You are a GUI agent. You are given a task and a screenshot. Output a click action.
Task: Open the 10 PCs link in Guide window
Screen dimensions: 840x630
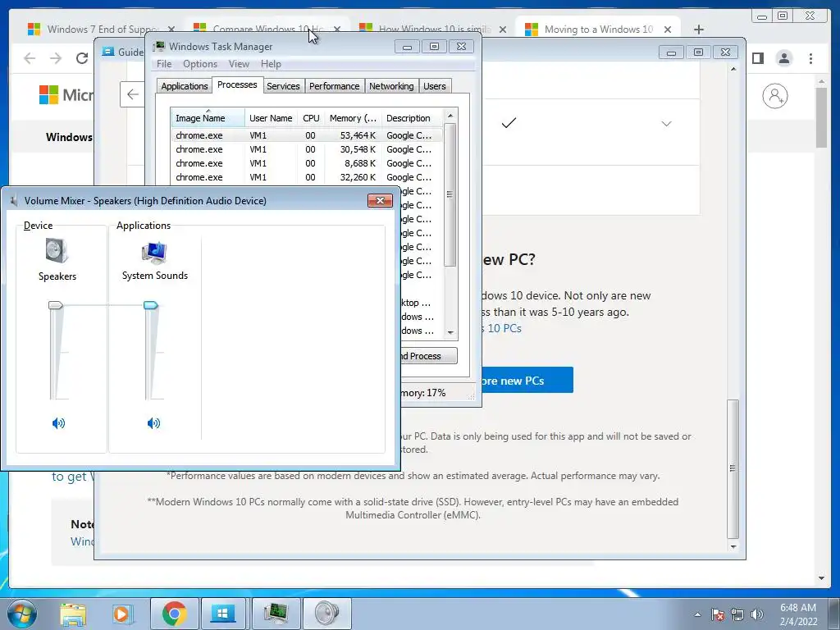tap(503, 328)
